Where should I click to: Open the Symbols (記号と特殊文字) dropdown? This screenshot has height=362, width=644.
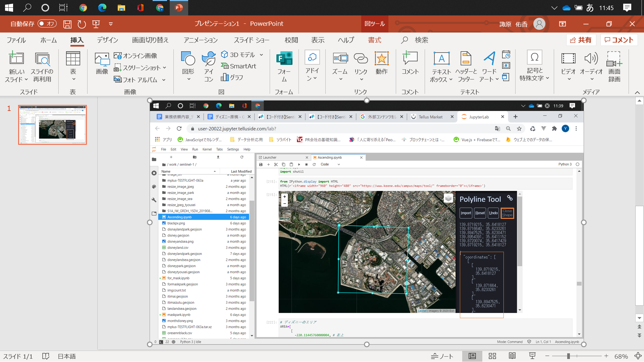point(534,66)
